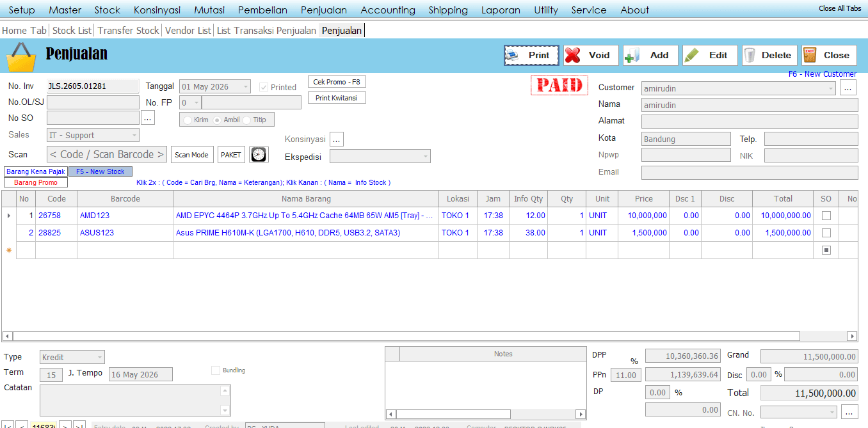This screenshot has width=868, height=428.
Task: Click Cek Promo - F8 button
Action: pos(337,82)
